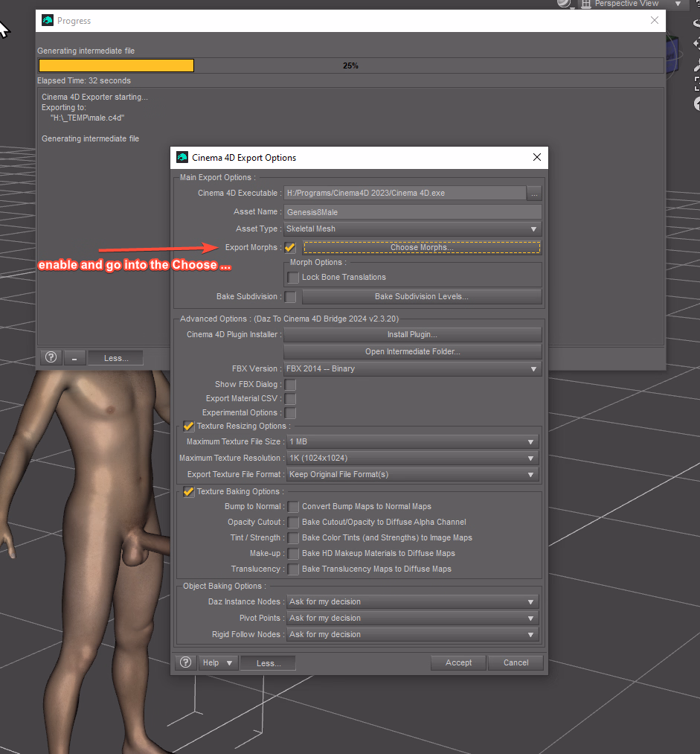Viewport: 700px width, 754px height.
Task: Click the Morph Options group label
Action: point(318,263)
